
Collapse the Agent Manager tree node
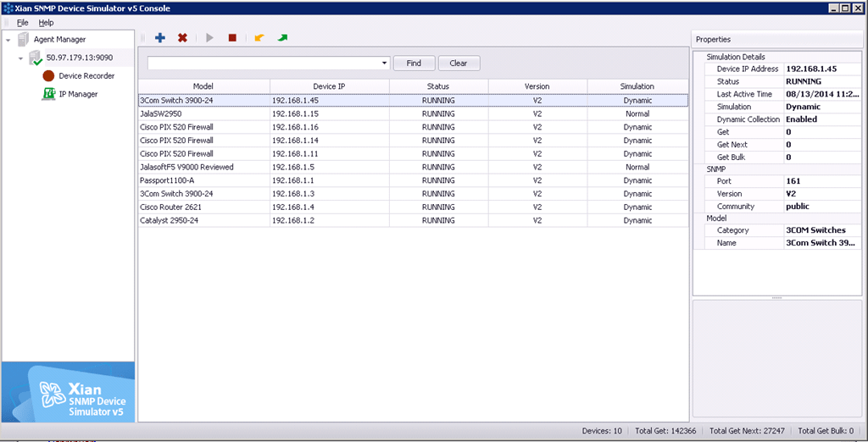point(8,40)
